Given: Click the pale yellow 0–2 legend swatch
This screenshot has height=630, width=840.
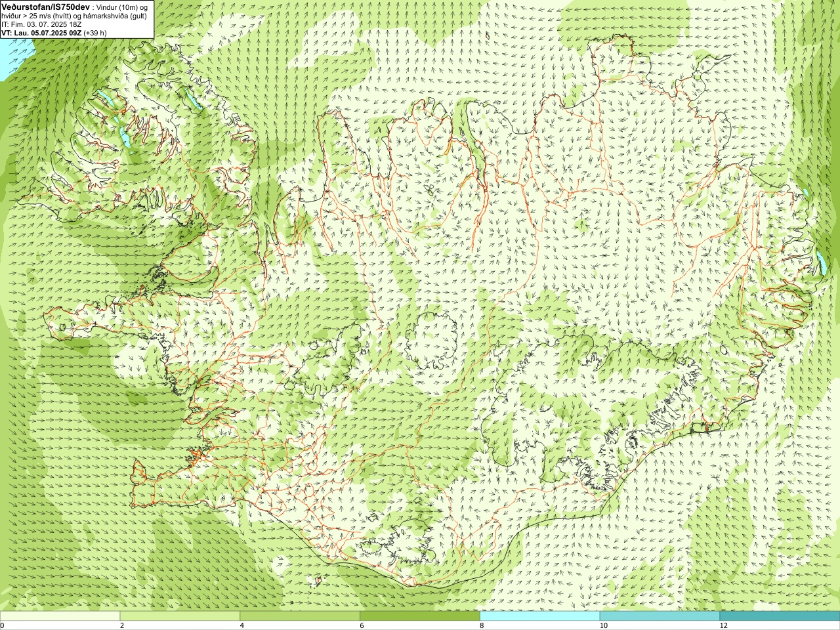Looking at the screenshot, I should pos(60,616).
